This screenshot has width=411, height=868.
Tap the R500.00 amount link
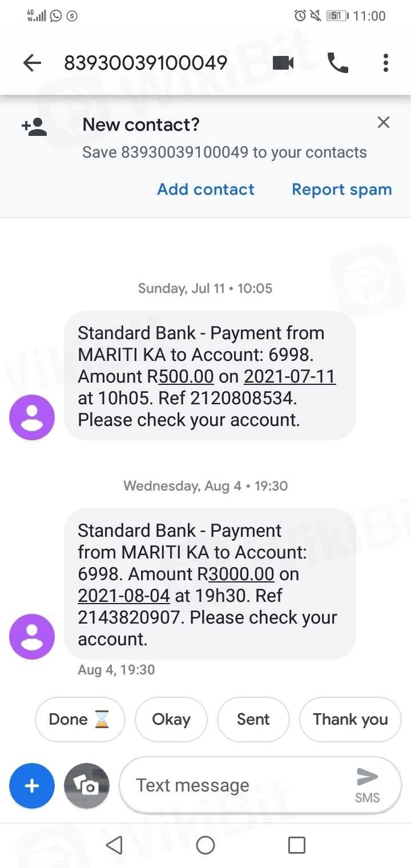pos(186,377)
